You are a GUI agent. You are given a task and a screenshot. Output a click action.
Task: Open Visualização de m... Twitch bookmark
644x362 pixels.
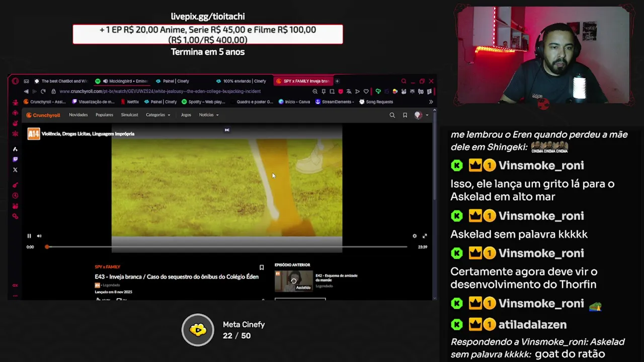coord(94,102)
